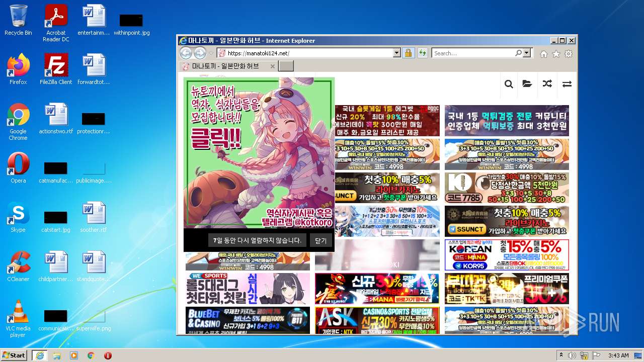Open Favorites star in Internet Explorer

pos(556,54)
